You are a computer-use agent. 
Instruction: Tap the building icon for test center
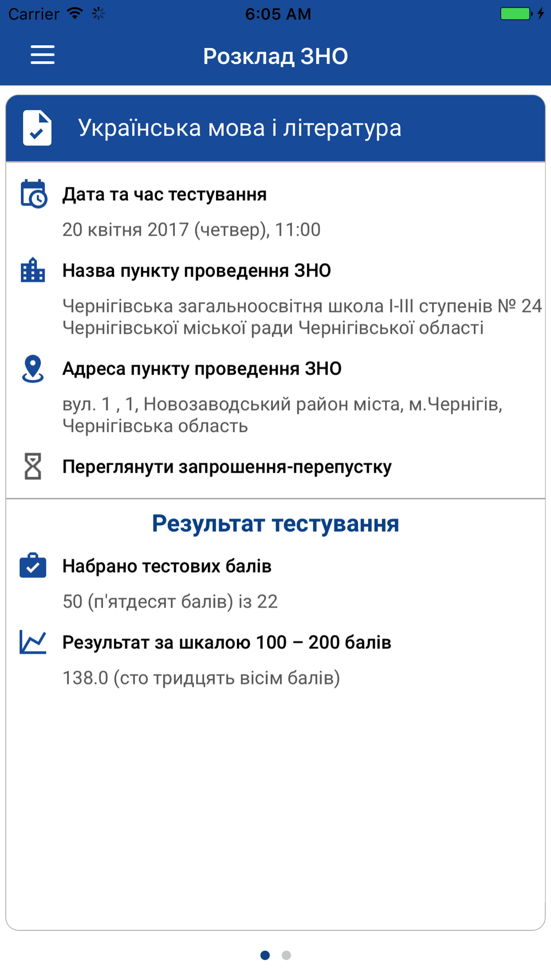(x=33, y=270)
